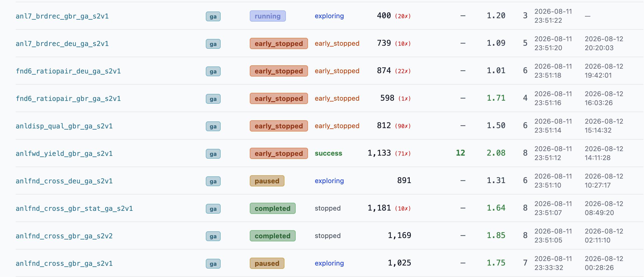Screen dimensions: 644x277
Task: Click early_stopped badge for anl7_brdrec_deu row
Action: 279,43
